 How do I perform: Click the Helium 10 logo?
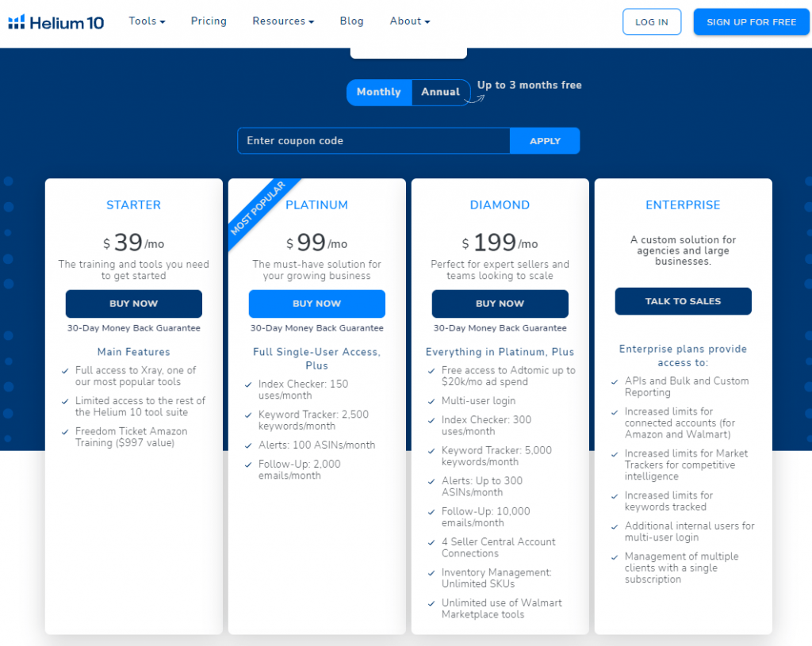tap(56, 22)
